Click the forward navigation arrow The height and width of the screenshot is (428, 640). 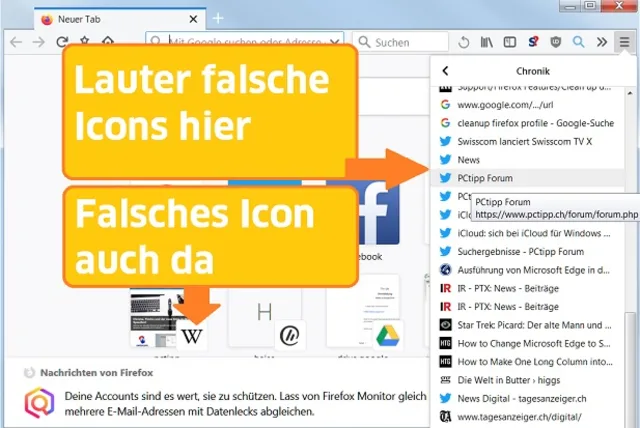[x=39, y=42]
